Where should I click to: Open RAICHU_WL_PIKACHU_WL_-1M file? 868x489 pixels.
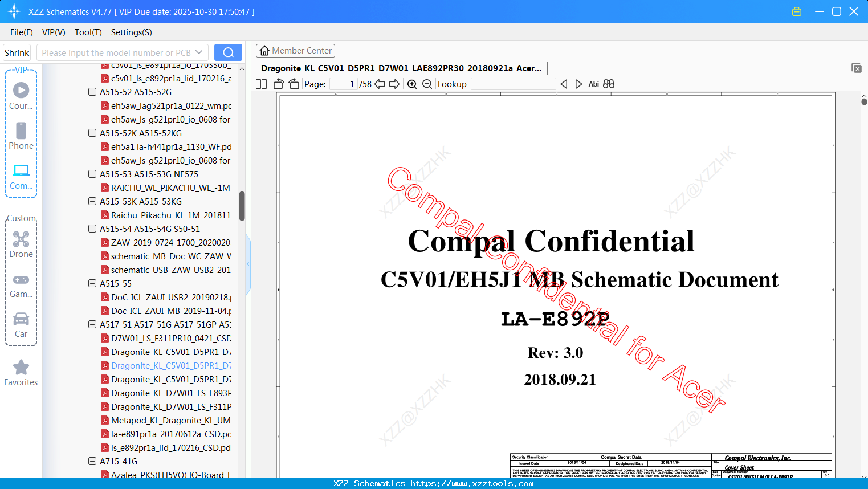tap(170, 188)
